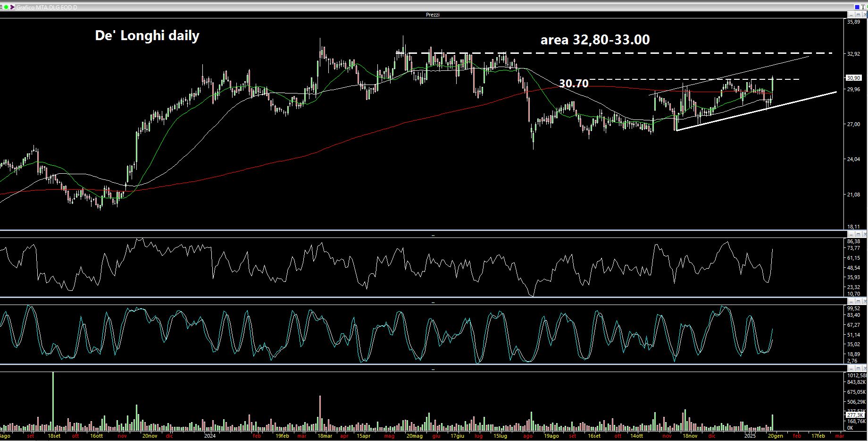
Task: Click the 21,08 price axis label
Action: point(853,195)
